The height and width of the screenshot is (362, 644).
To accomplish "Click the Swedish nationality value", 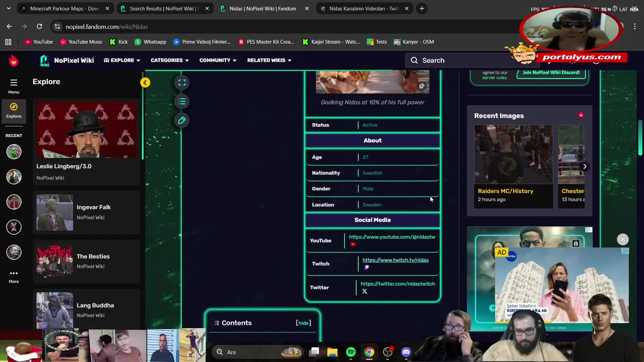I will pos(372,173).
